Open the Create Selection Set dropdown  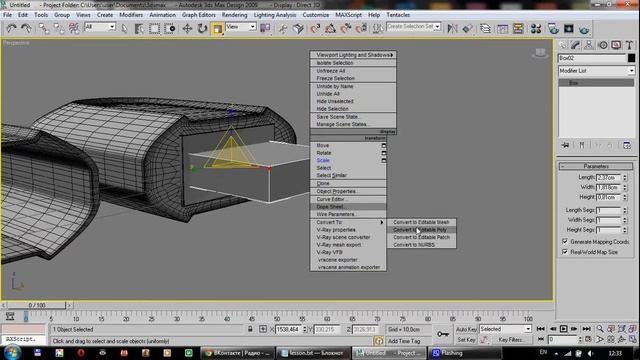413,27
